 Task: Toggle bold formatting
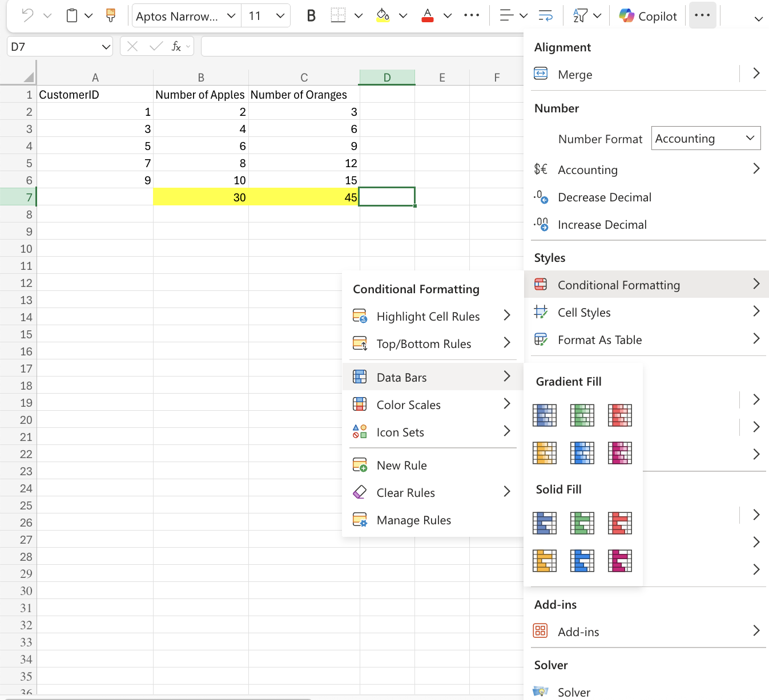(x=311, y=15)
